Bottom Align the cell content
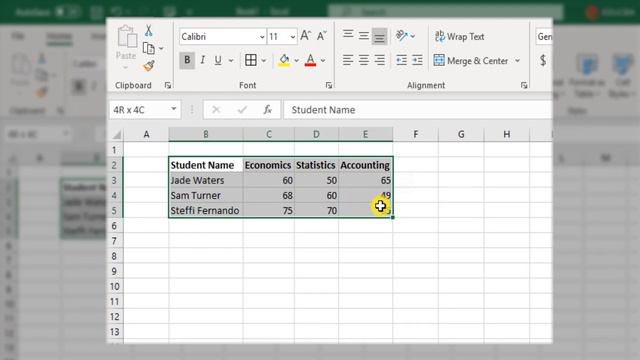The image size is (640, 360). [379, 36]
